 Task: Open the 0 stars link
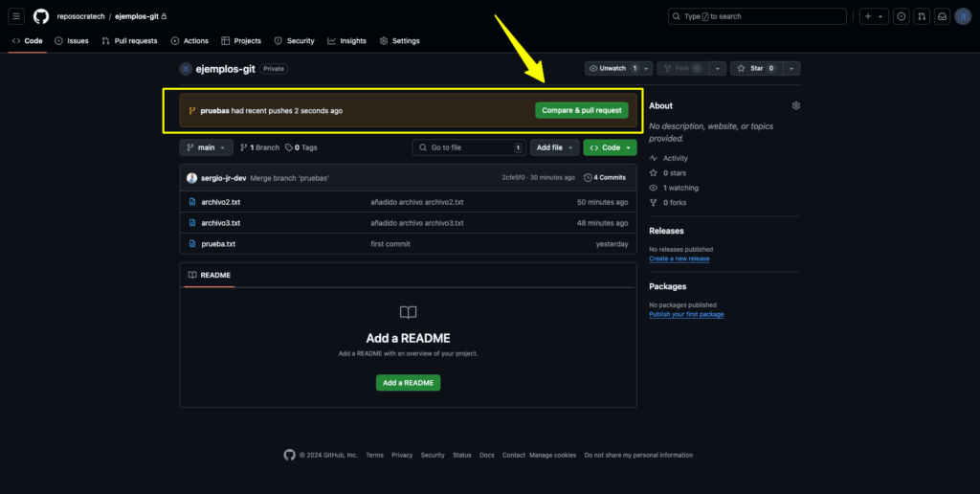[x=667, y=172]
